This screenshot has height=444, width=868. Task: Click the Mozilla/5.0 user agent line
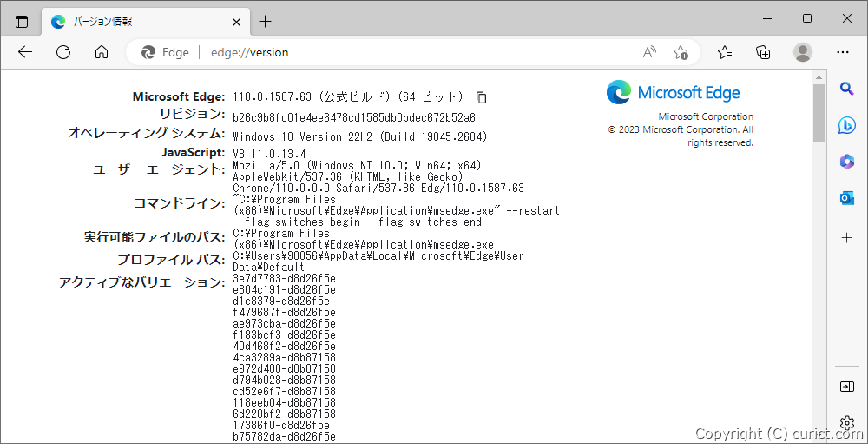[357, 165]
